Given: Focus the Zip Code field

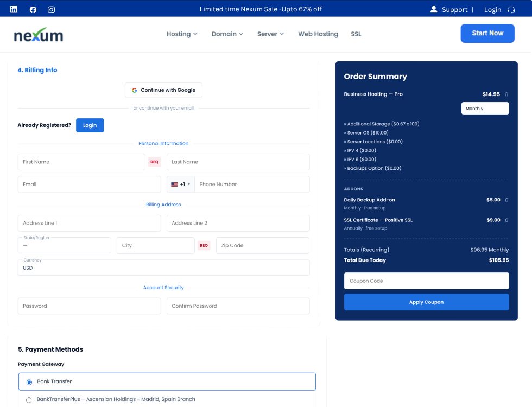Looking at the screenshot, I should [263, 245].
